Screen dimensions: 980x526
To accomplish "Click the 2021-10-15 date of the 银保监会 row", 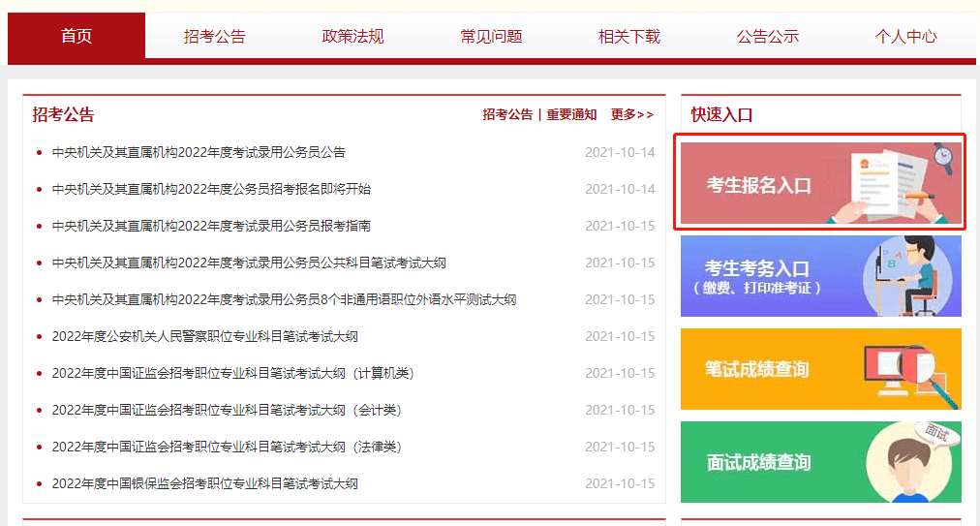I will pos(620,483).
